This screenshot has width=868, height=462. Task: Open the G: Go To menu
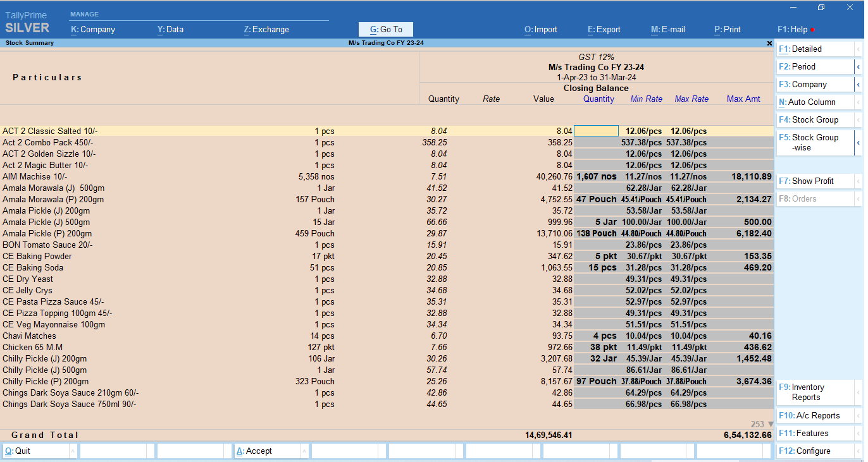coord(385,29)
